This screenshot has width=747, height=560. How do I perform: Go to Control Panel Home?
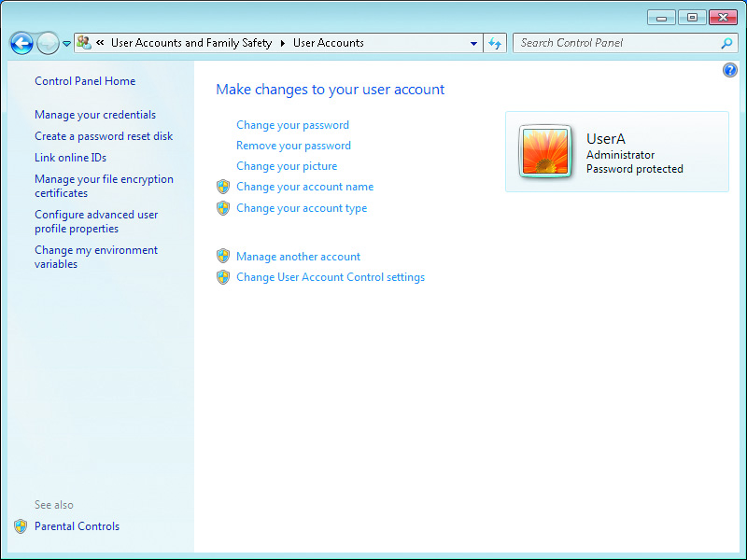click(85, 81)
